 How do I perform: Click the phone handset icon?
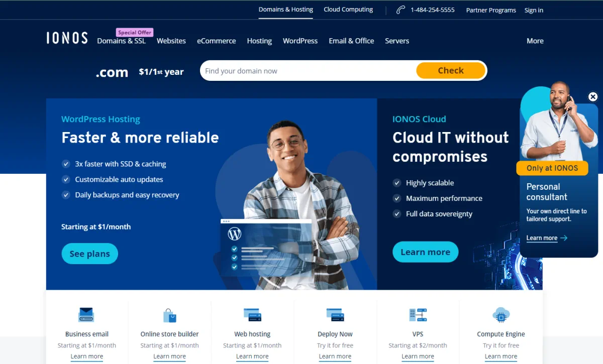pyautogui.click(x=400, y=10)
